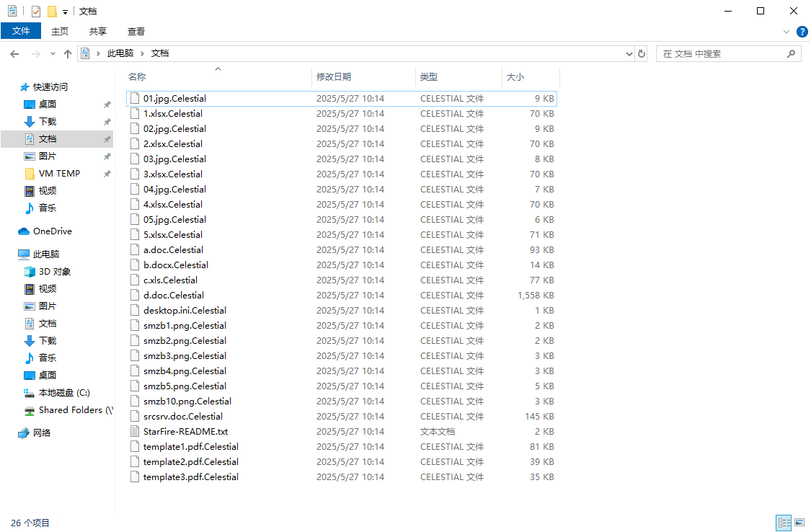Click the search magnifier icon
Viewport: 811px width, 532px height.
point(791,54)
